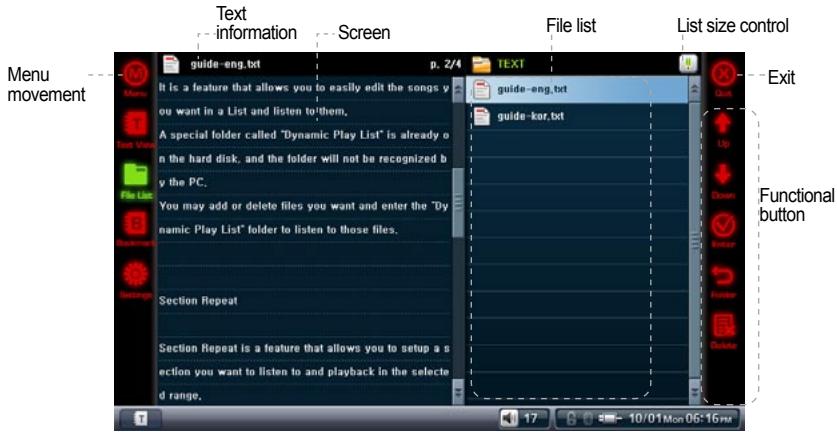The width and height of the screenshot is (837, 432).
Task: Click the line 'y the PC.'
Action: click(x=183, y=182)
